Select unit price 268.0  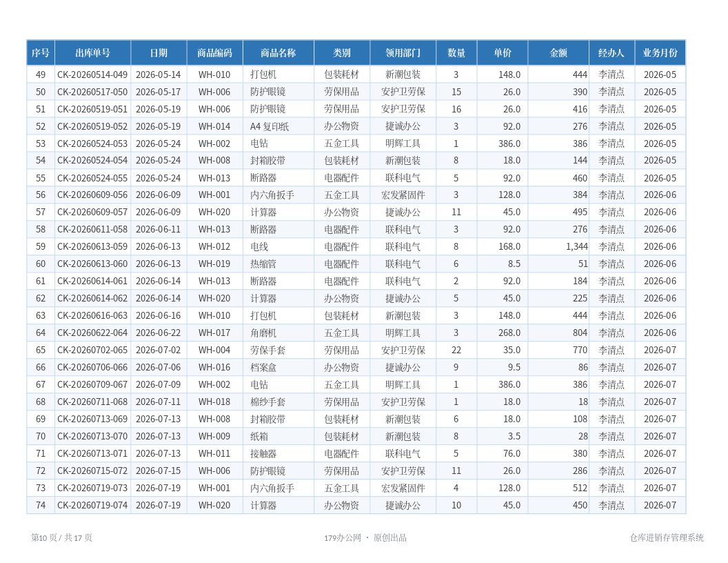[x=509, y=333]
